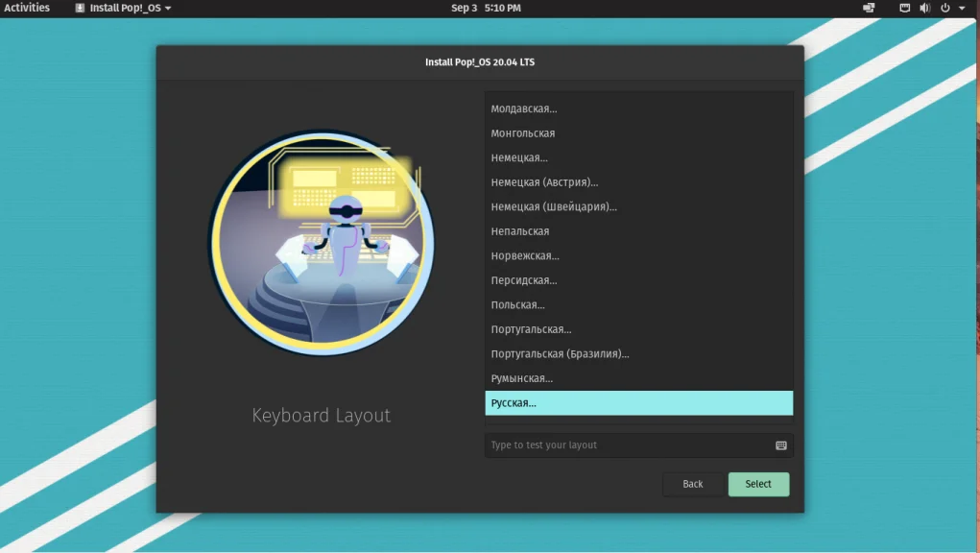Select the Норвежская... layout

tap(638, 255)
